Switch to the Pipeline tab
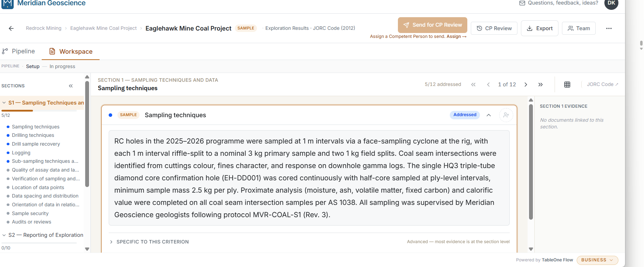 point(18,51)
